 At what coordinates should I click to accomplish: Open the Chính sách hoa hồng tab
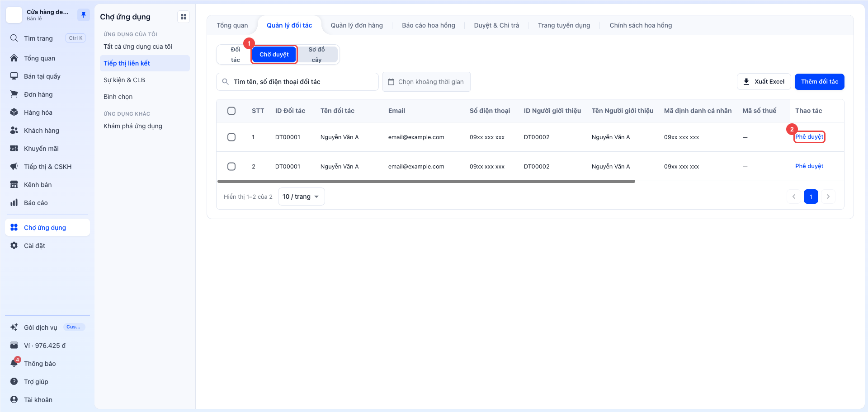641,25
